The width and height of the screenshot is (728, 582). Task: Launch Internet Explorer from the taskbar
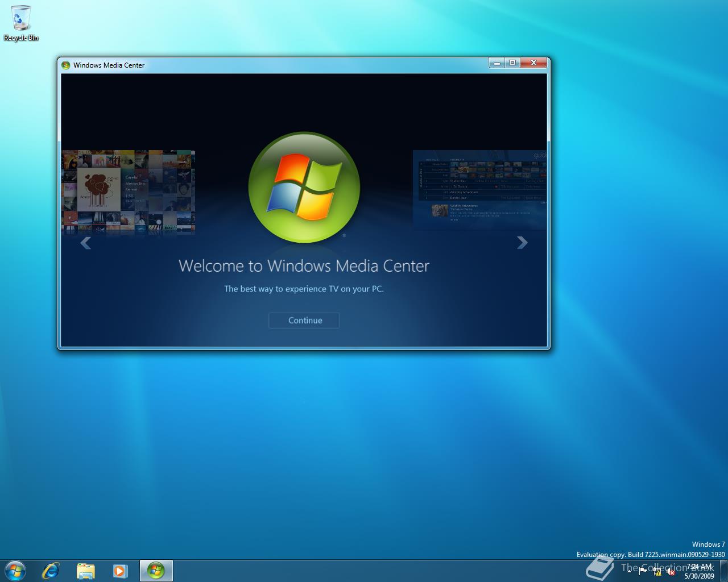point(51,571)
